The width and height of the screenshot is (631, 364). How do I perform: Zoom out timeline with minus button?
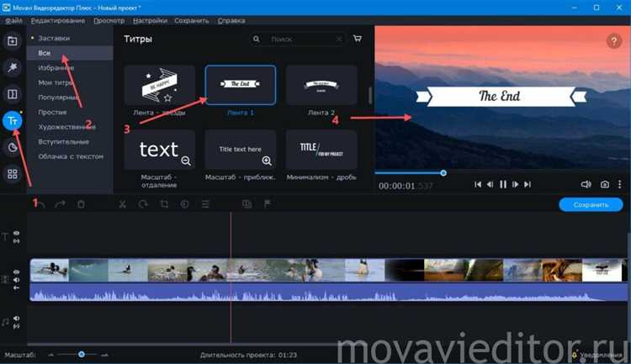click(50, 355)
